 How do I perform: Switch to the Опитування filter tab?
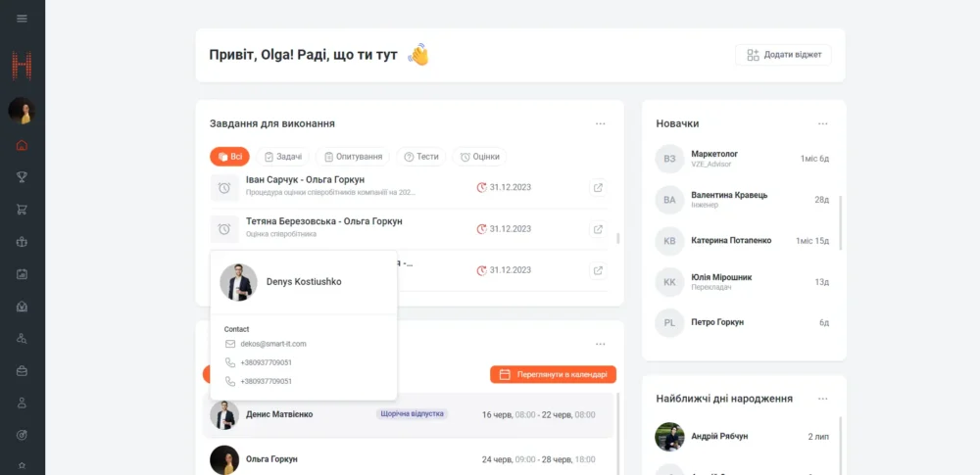(x=353, y=157)
